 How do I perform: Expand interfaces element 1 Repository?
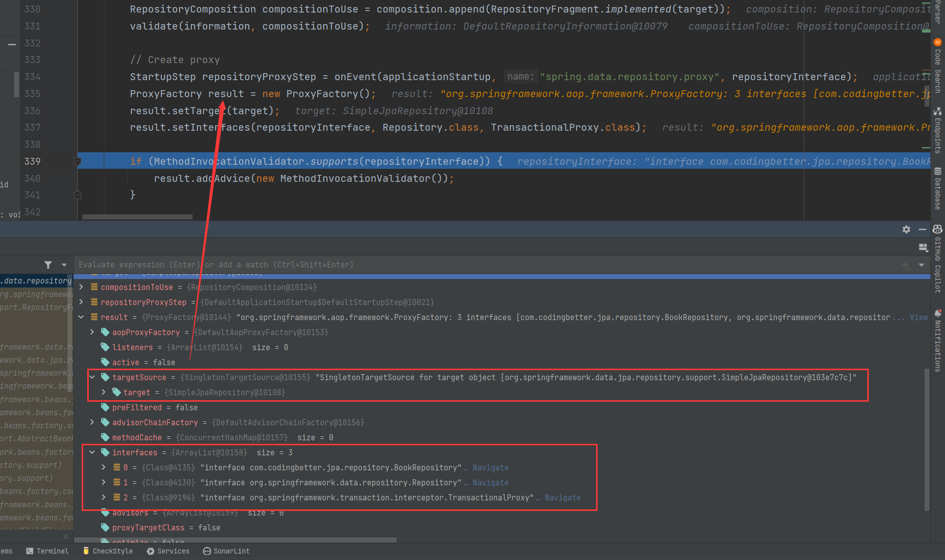pos(104,482)
